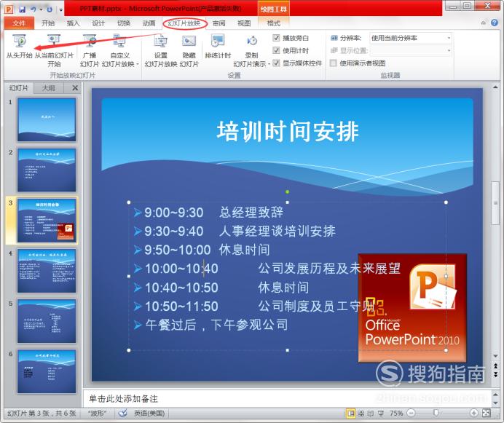Select slide 1 thumbnail
The image size is (504, 423).
click(x=47, y=120)
